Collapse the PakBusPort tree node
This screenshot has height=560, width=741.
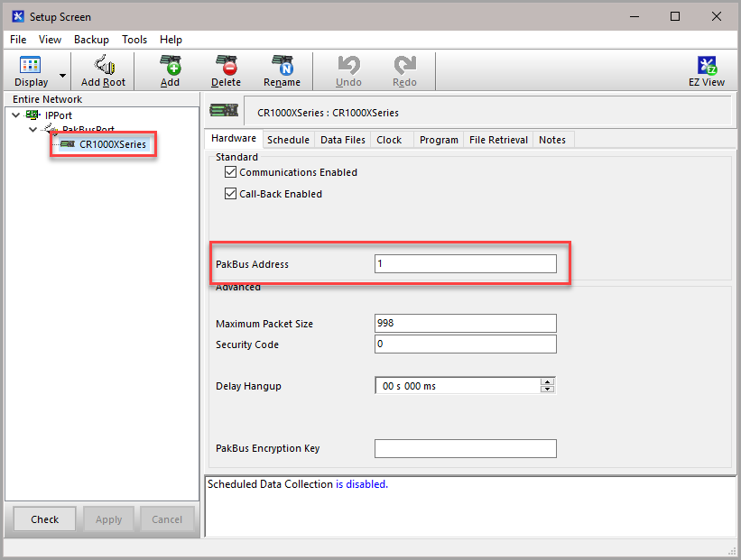tap(33, 130)
